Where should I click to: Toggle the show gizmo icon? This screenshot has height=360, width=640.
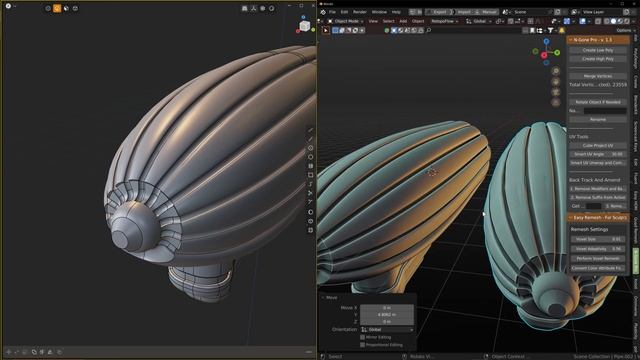(567, 21)
